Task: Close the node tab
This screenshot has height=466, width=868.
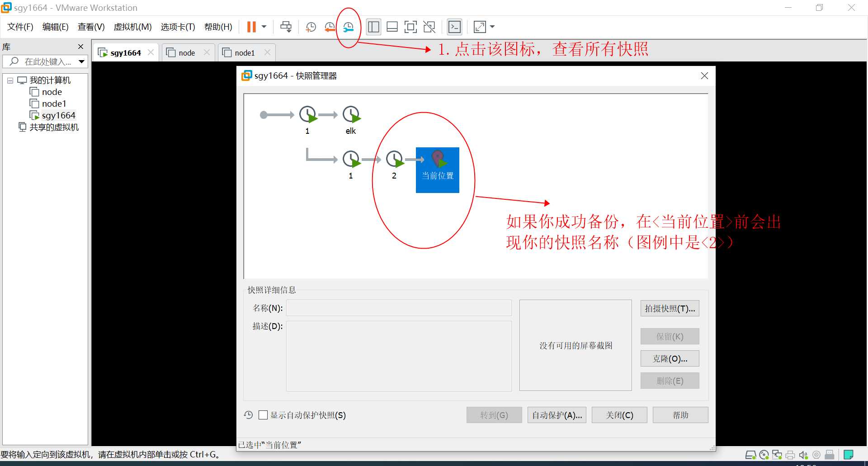Action: tap(207, 52)
